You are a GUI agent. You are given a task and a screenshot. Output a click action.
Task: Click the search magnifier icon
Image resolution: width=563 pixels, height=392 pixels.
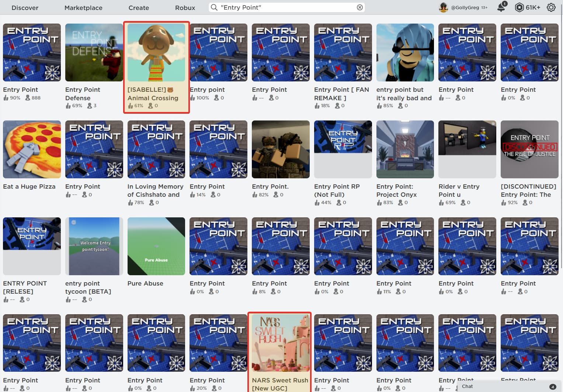(214, 7)
